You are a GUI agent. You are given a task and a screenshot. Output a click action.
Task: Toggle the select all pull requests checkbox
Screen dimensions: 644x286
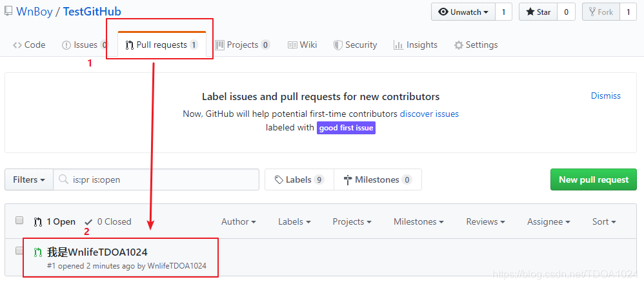19,221
